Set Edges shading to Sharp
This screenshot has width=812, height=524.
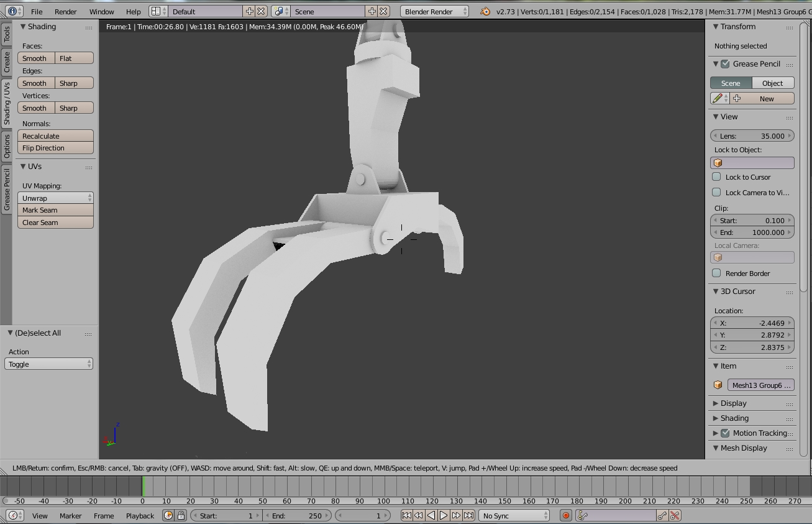(75, 83)
